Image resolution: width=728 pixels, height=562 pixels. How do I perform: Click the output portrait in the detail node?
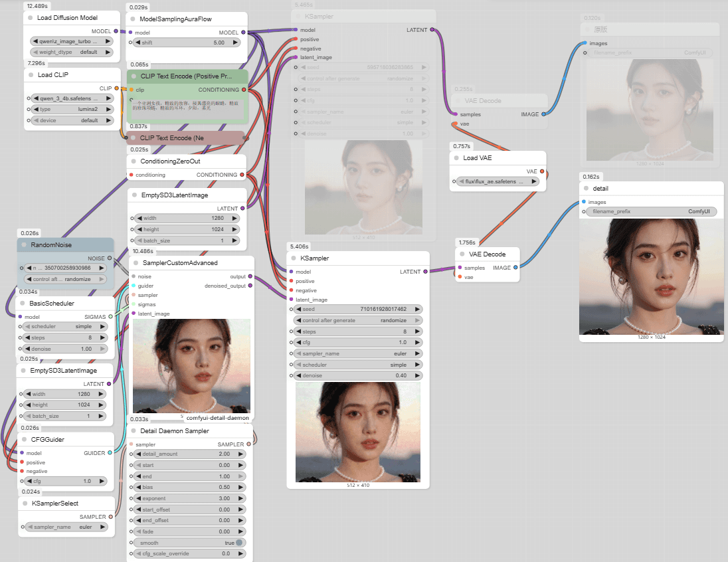click(x=650, y=276)
